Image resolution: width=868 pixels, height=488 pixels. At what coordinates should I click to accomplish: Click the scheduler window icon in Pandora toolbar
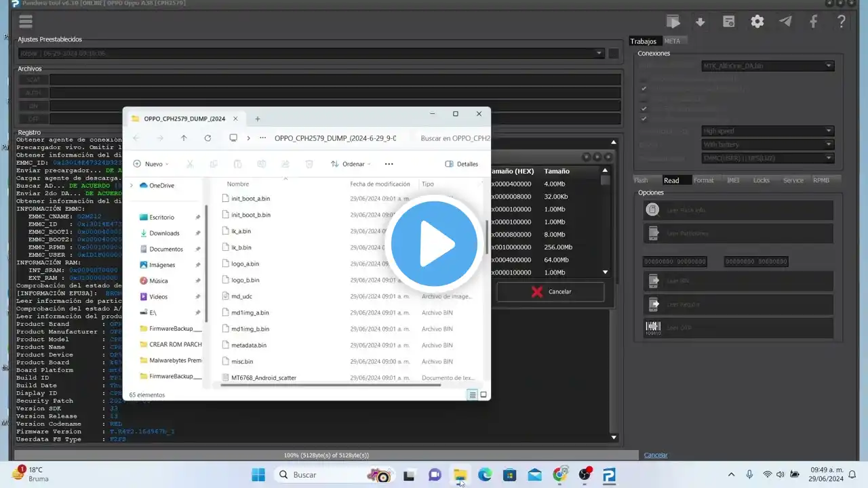click(729, 22)
